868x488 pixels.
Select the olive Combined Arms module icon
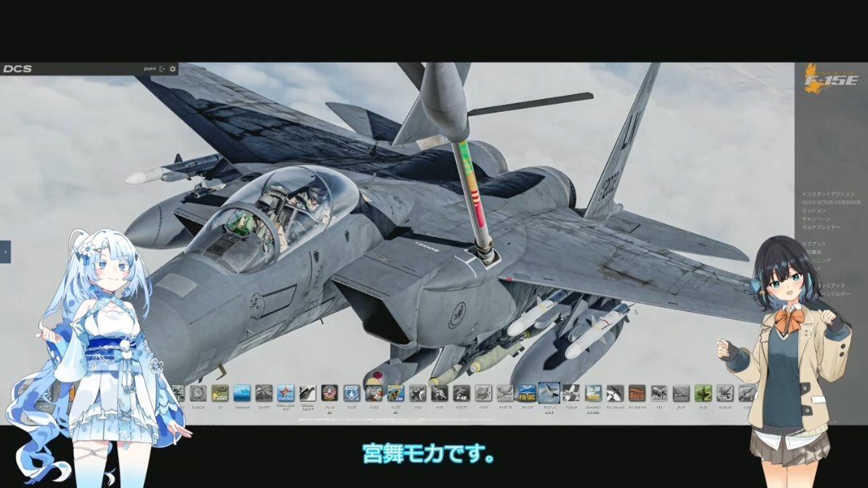tap(219, 393)
